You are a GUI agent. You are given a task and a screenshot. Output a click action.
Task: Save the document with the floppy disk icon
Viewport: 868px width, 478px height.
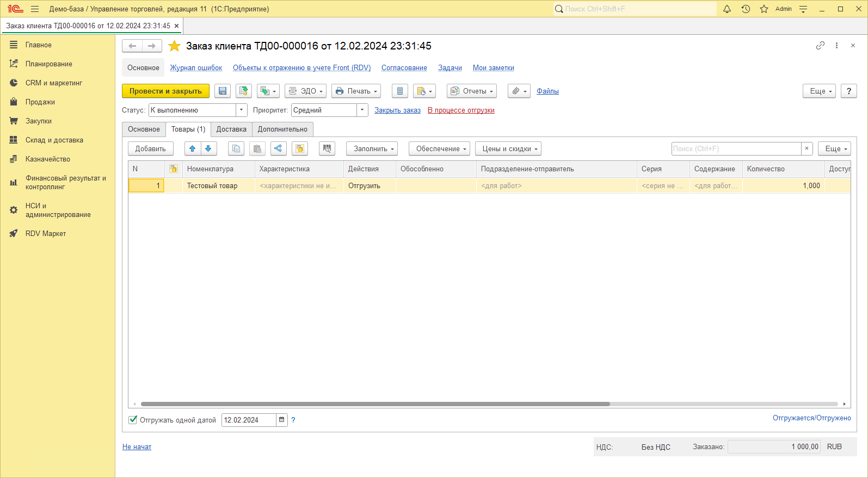(x=223, y=91)
